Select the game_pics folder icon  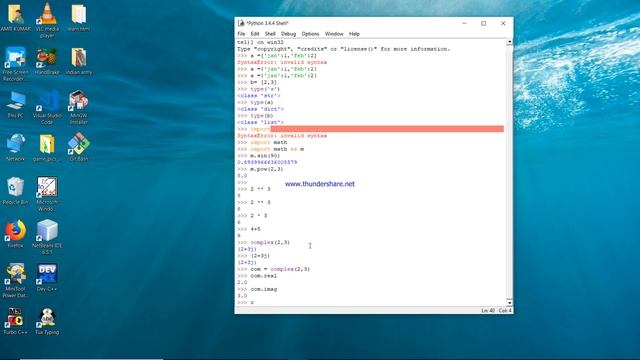[47, 148]
